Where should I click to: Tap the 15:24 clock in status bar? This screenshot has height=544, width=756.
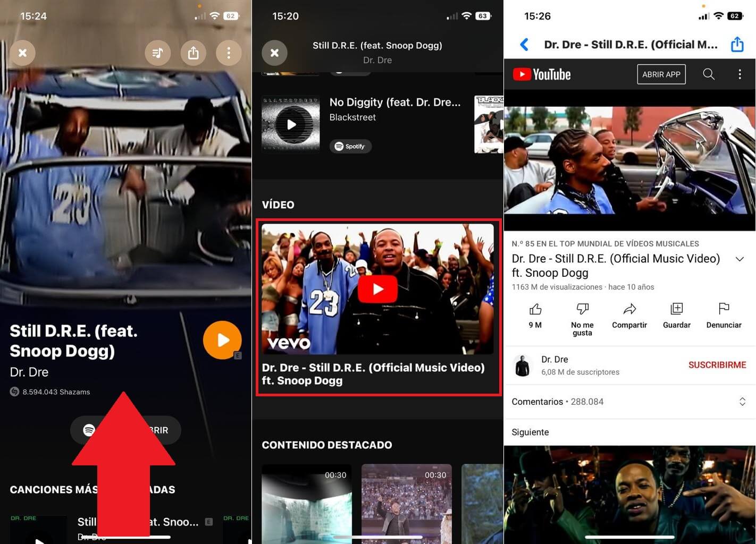[x=33, y=16]
